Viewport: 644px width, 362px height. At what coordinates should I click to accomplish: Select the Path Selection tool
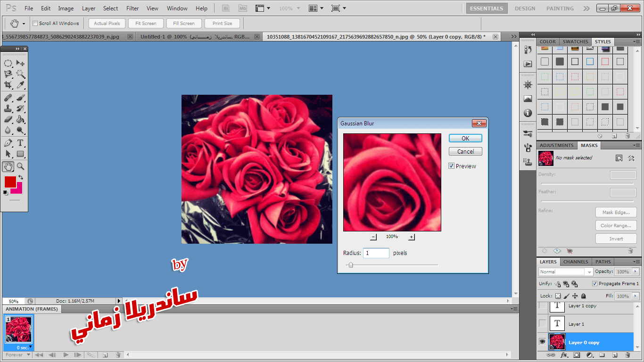coord(8,154)
